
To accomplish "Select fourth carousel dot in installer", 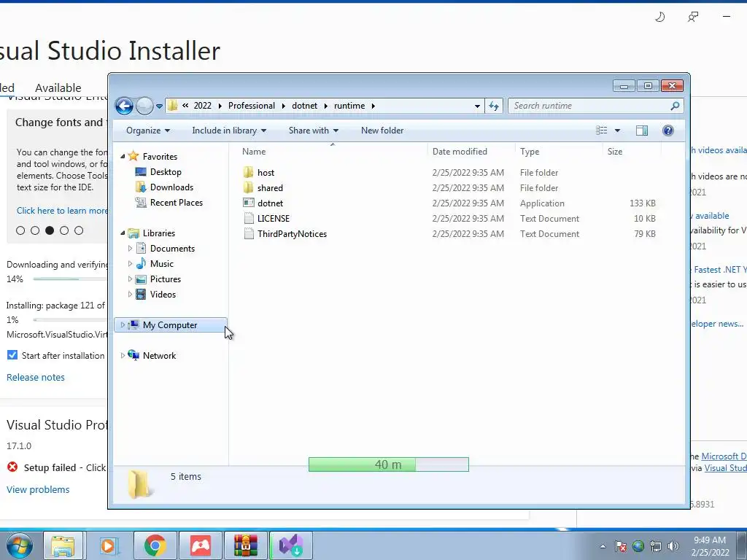I will (64, 230).
